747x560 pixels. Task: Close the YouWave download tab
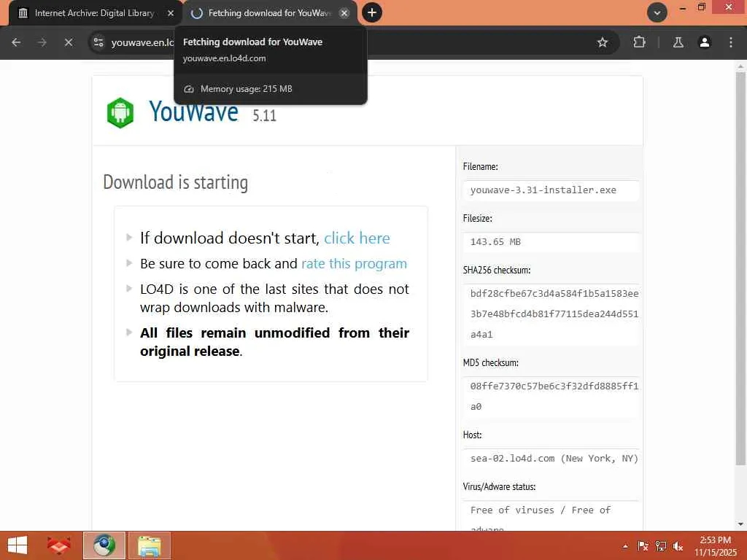pyautogui.click(x=344, y=13)
